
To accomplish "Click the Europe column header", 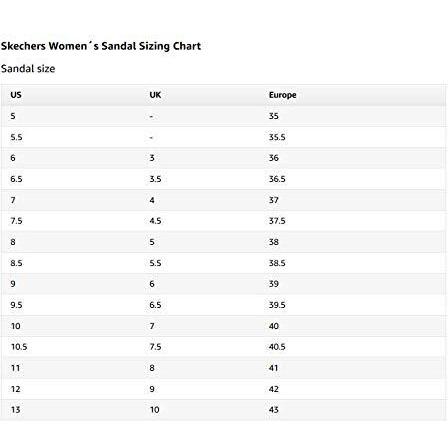I will click(x=283, y=95).
